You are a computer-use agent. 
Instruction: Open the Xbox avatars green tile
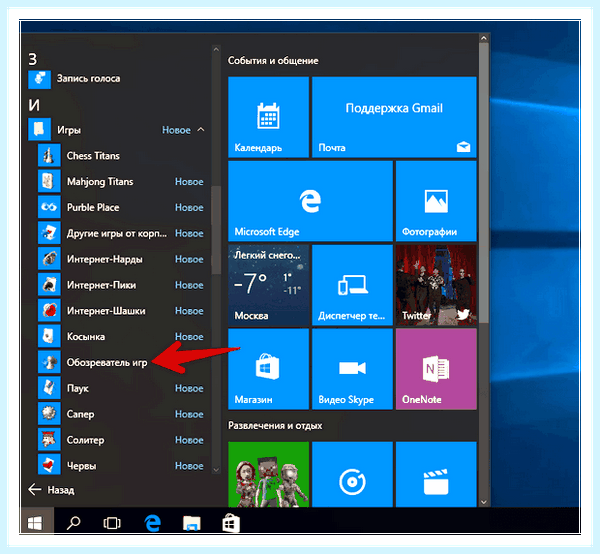(x=268, y=474)
